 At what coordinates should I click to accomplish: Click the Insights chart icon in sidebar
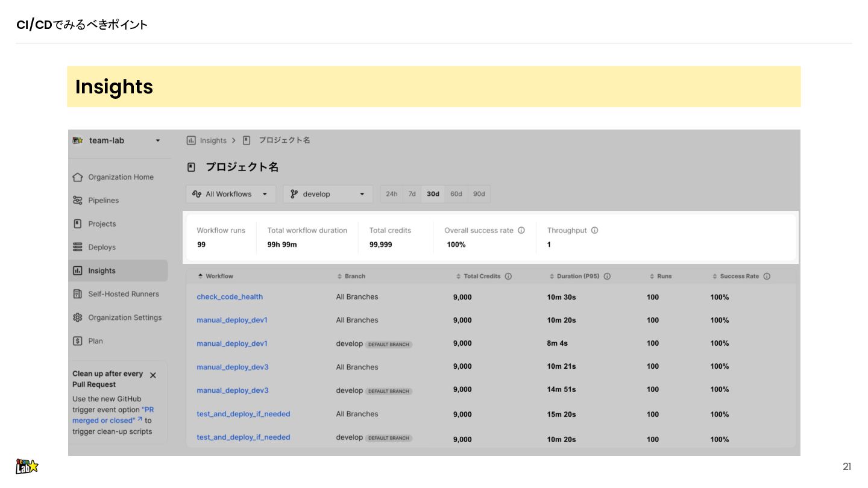tap(77, 271)
